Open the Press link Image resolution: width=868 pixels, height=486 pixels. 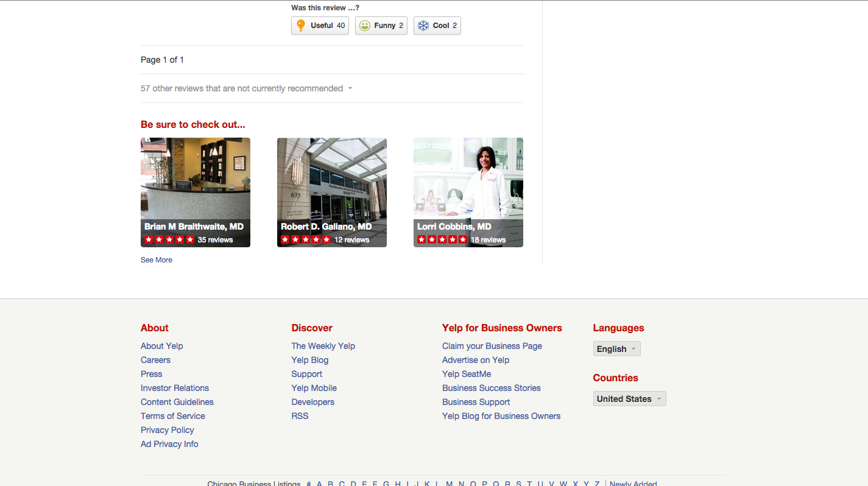[151, 374]
